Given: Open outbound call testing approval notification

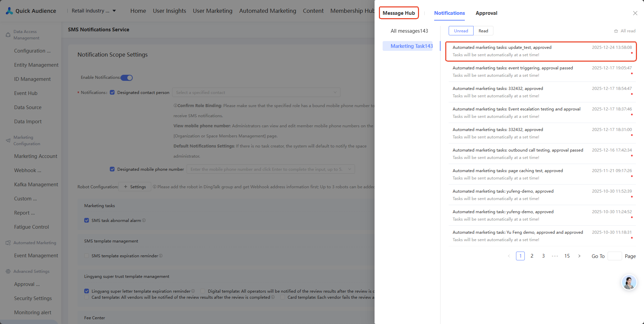Looking at the screenshot, I should [x=542, y=154].
